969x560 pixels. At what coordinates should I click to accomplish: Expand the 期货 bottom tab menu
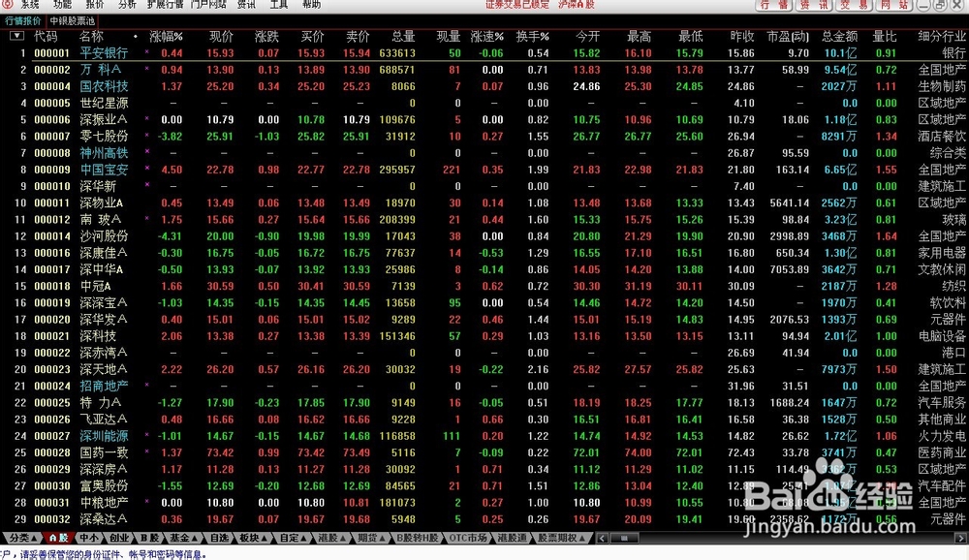coord(371,538)
